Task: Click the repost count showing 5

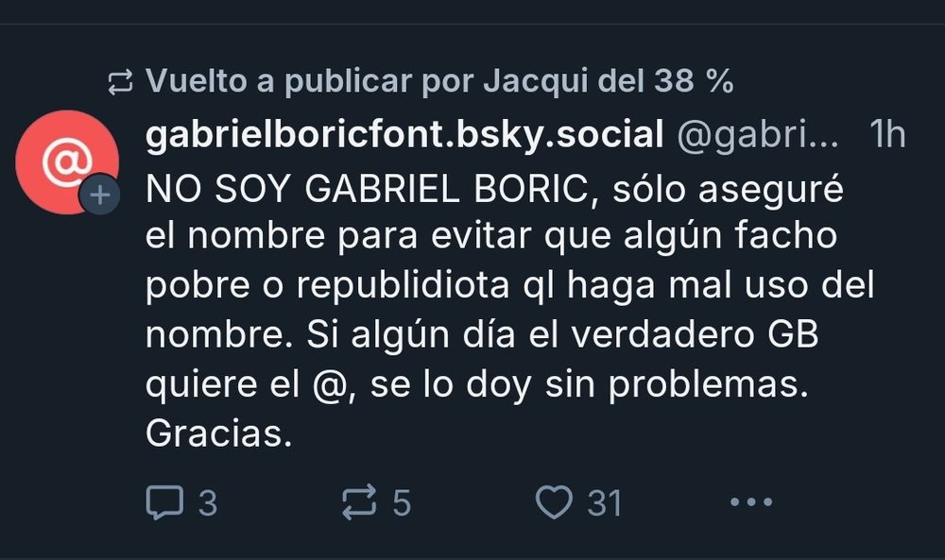Action: tap(402, 502)
